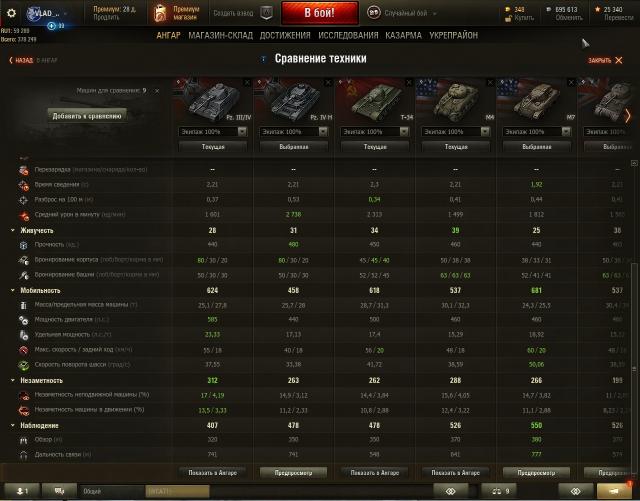This screenshot has height=501, width=640.
Task: Open the chat channels icon in bottom bar
Action: (x=59, y=491)
